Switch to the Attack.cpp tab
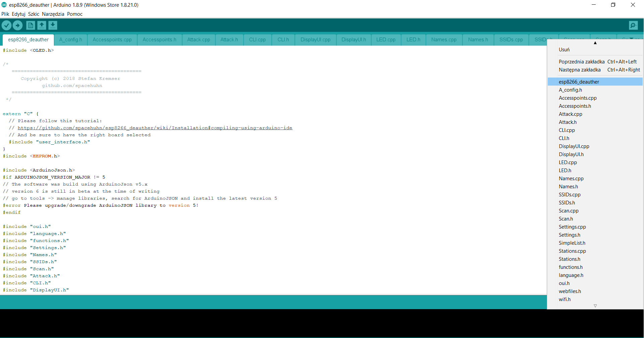 tap(199, 40)
